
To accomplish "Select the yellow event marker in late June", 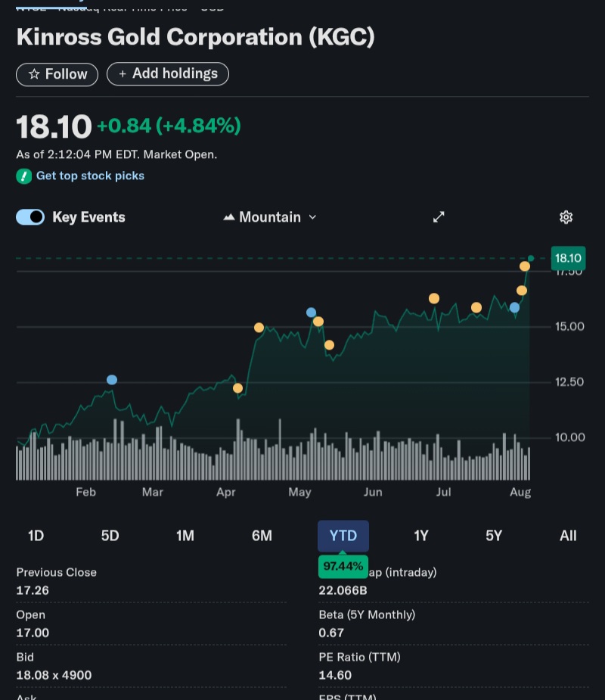I will [434, 298].
